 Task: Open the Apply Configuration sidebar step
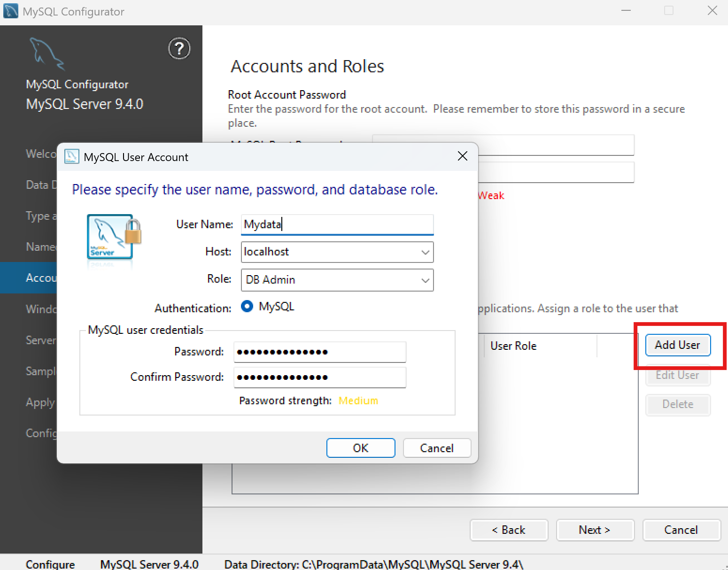(40, 402)
